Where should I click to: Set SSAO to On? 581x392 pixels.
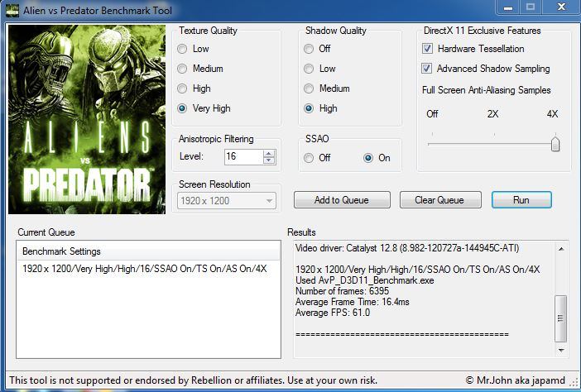(368, 158)
